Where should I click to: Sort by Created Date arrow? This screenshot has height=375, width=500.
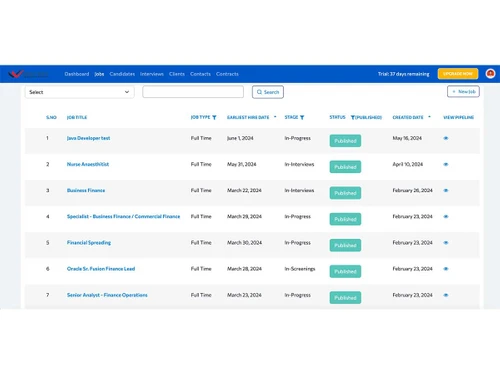point(429,117)
